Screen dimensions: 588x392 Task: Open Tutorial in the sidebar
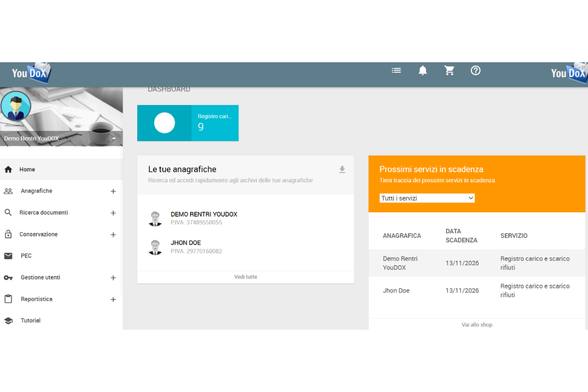pyautogui.click(x=30, y=320)
